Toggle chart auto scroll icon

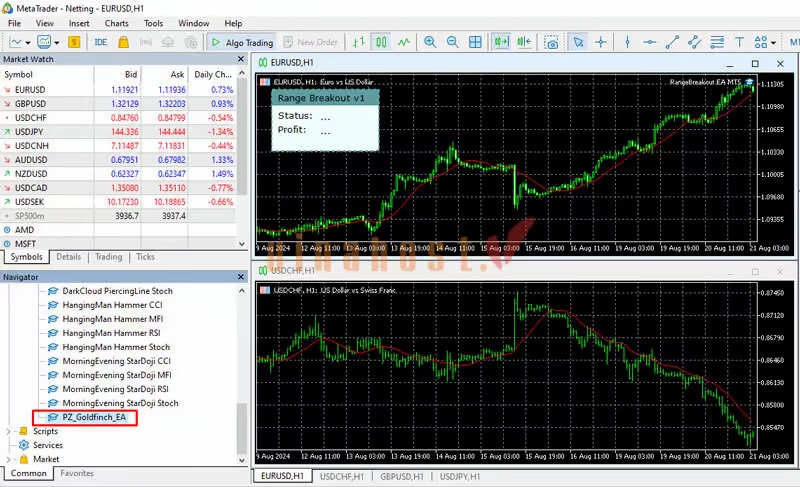tap(501, 42)
